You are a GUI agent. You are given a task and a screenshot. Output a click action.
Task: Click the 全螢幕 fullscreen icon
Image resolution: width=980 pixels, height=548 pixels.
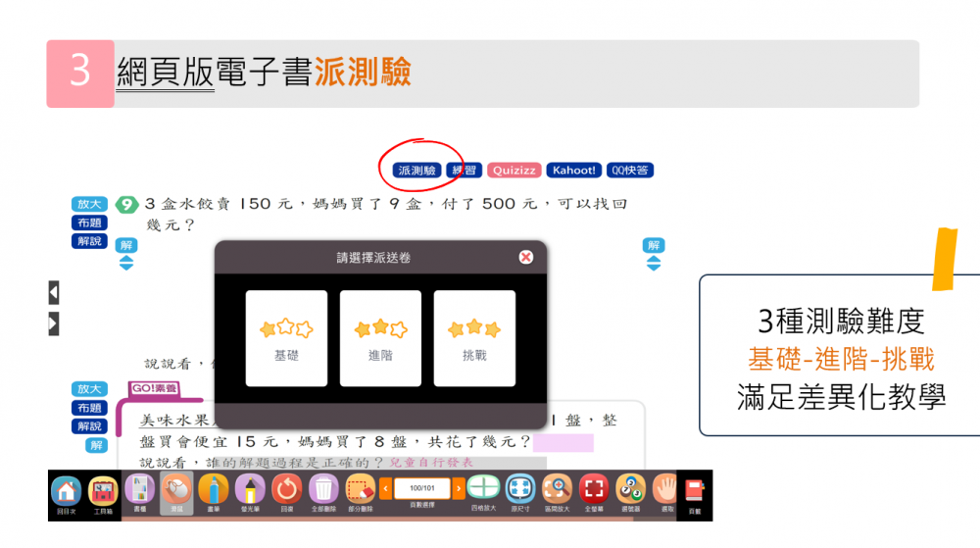(594, 493)
